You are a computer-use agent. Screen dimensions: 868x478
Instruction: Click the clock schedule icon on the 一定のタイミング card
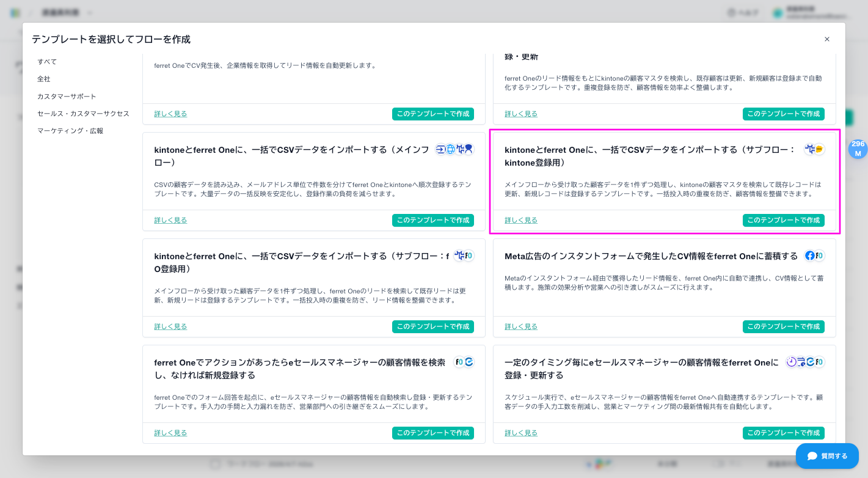[792, 362]
